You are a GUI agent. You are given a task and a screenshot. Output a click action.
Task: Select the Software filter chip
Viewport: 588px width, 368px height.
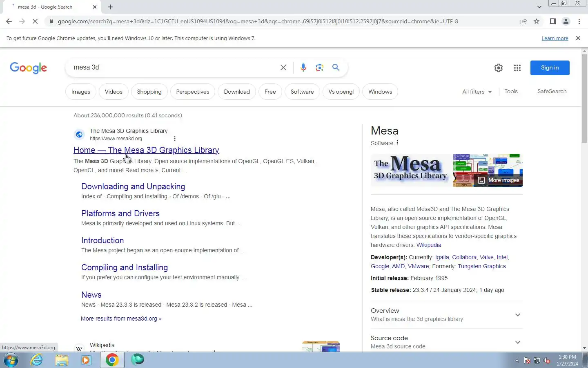pos(302,92)
